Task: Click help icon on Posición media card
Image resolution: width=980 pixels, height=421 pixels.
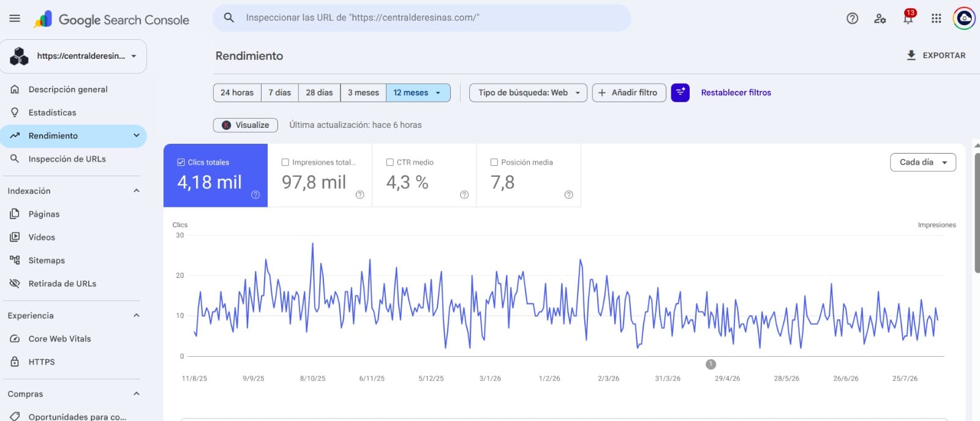Action: point(569,195)
